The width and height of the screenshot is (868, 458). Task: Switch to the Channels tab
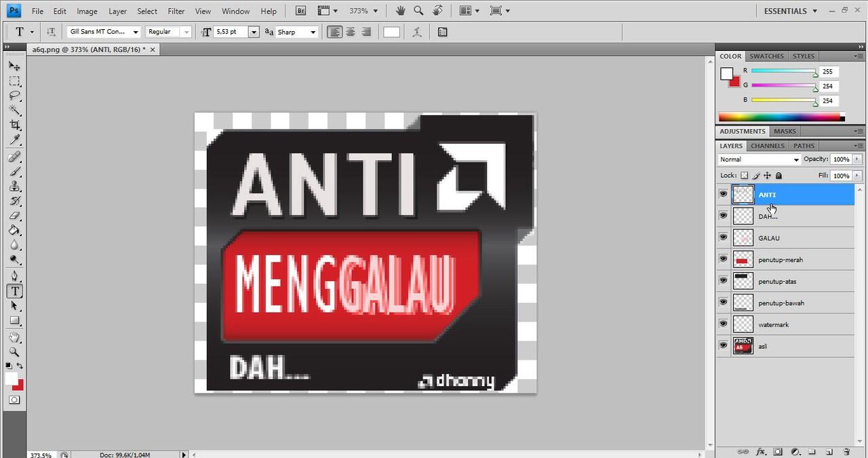(767, 146)
